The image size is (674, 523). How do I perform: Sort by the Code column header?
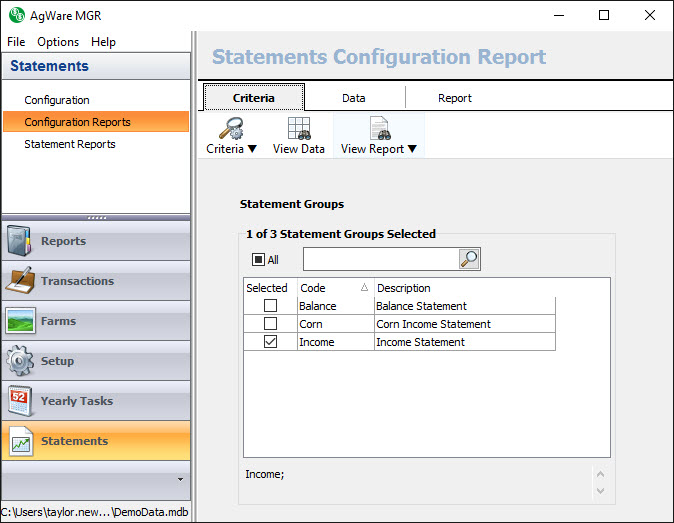334,288
